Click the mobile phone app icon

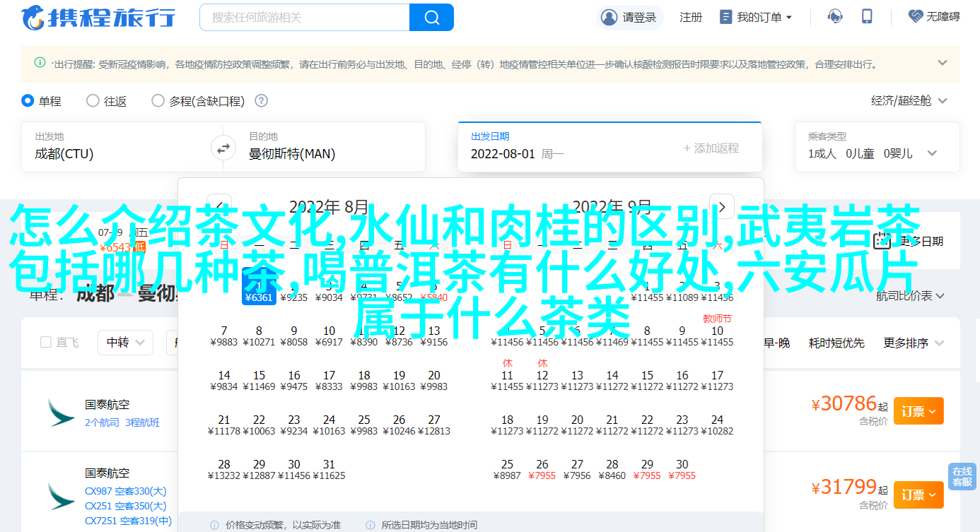867,17
